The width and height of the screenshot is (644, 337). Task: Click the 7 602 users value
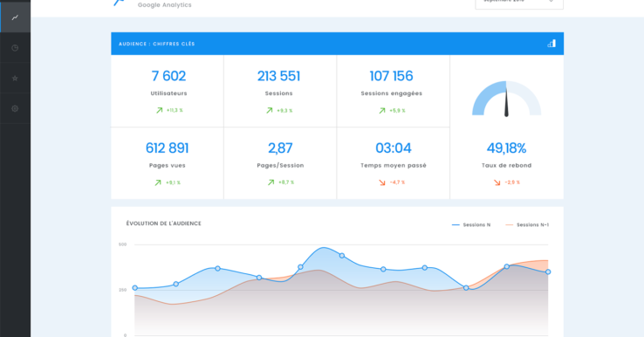coord(168,76)
